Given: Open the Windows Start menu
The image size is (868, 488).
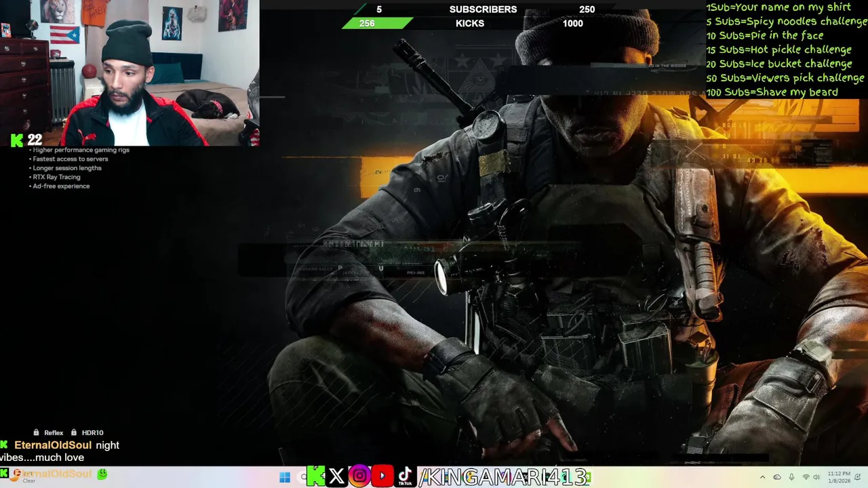Looking at the screenshot, I should [x=285, y=477].
